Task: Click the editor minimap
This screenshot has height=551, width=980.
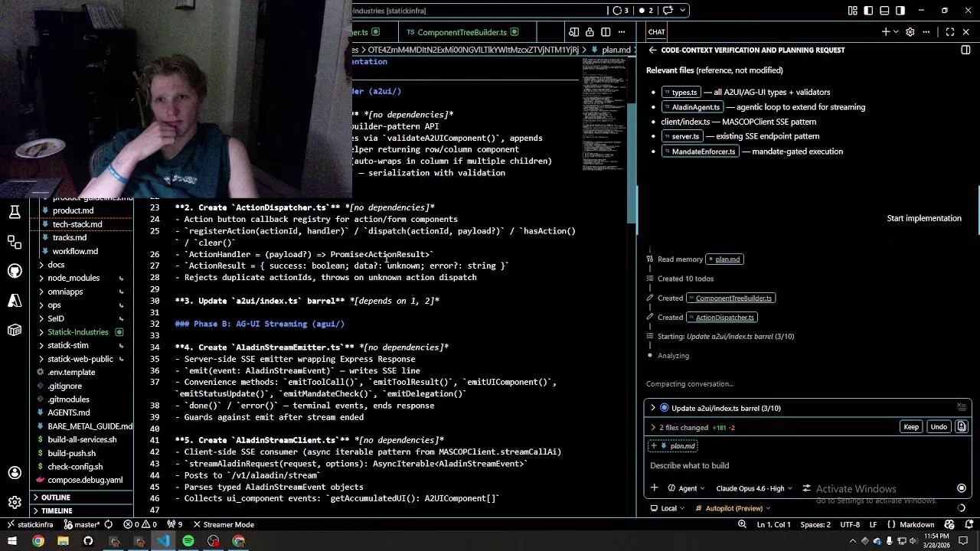Action: [603, 115]
